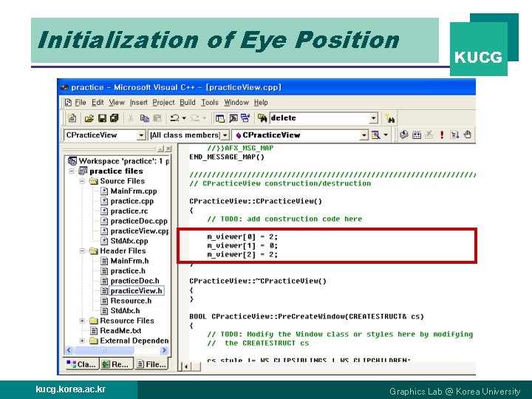
Task: Open the File menu
Action: 81,103
